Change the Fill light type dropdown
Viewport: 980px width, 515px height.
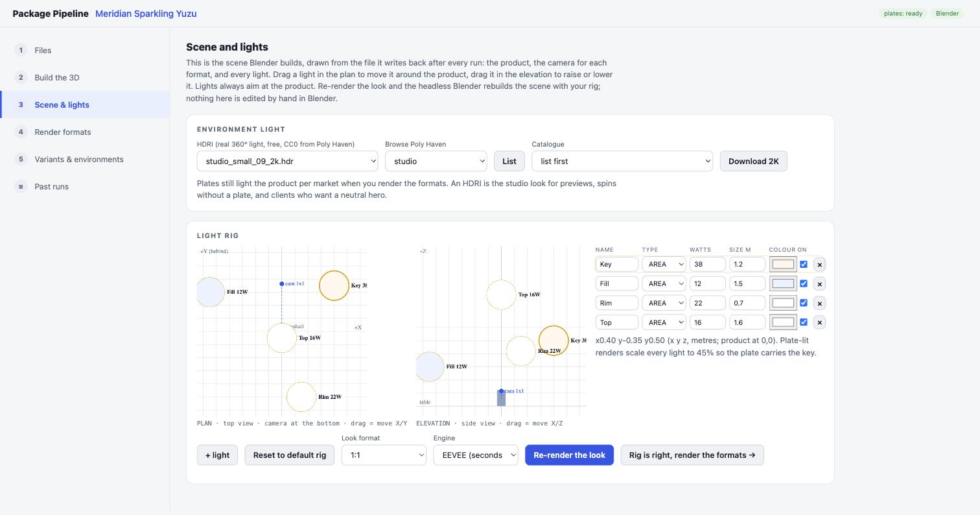pyautogui.click(x=664, y=284)
